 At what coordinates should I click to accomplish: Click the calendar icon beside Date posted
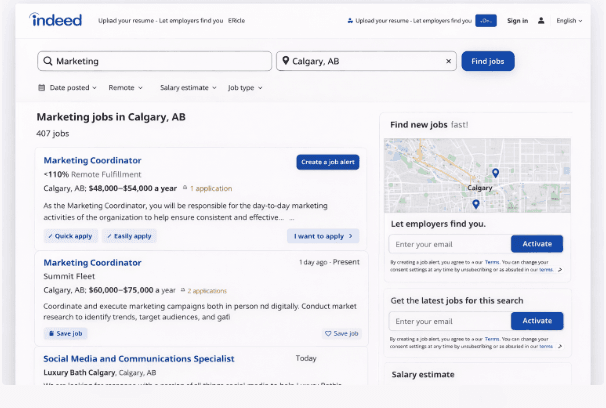tap(42, 88)
